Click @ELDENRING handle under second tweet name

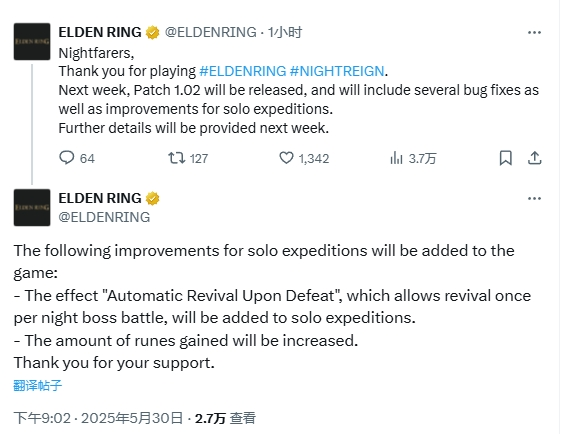[x=104, y=217]
